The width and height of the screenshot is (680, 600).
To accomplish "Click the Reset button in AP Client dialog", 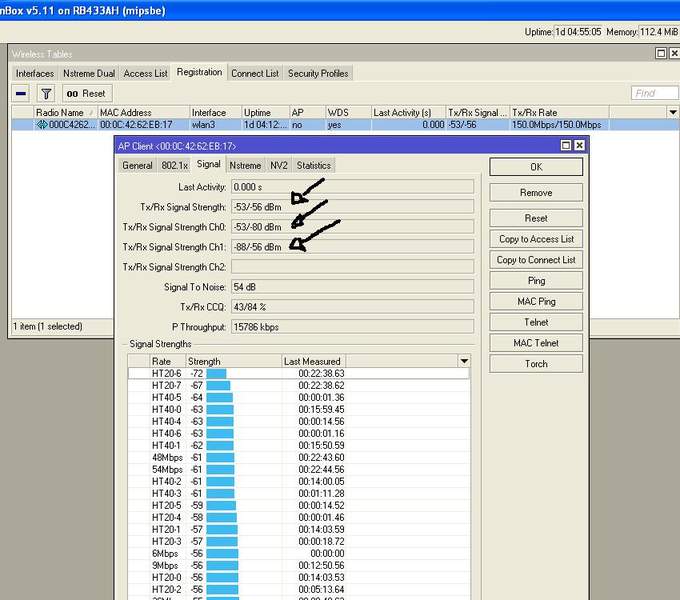I will pyautogui.click(x=536, y=218).
